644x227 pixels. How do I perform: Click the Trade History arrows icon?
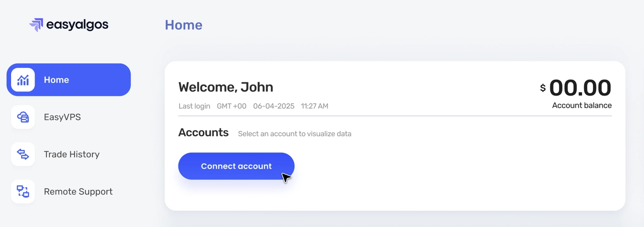click(x=23, y=155)
